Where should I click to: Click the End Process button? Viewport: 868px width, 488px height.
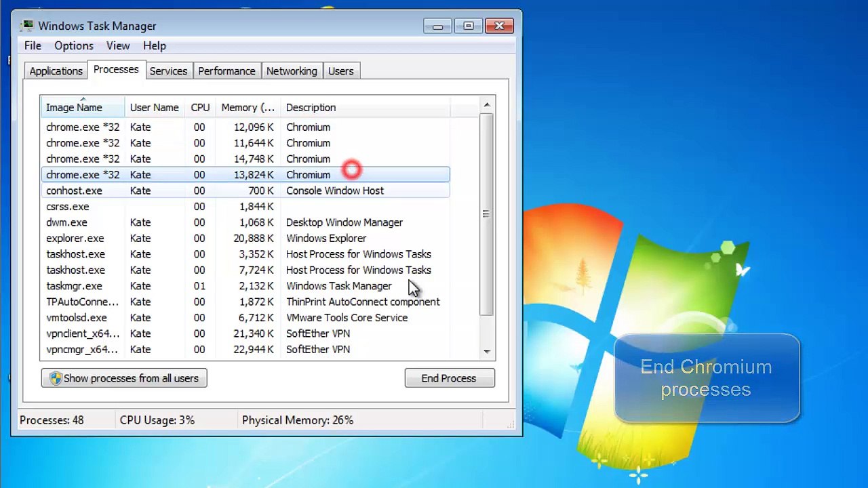(x=449, y=378)
